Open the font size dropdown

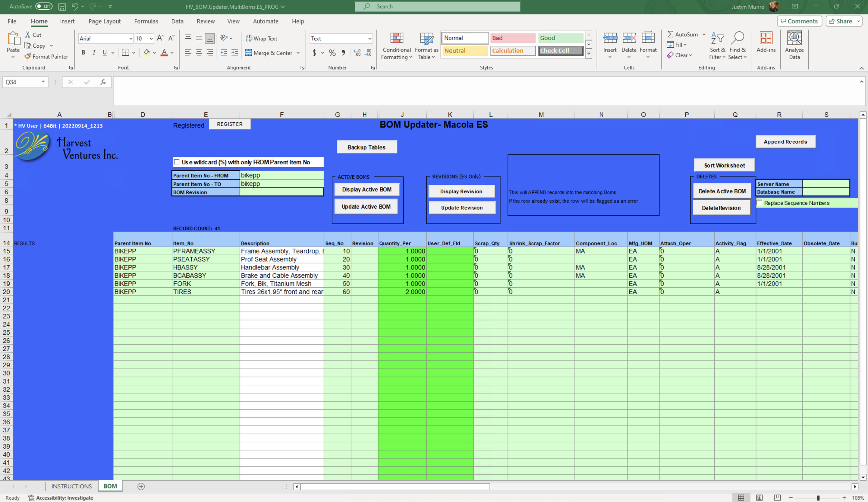pyautogui.click(x=151, y=39)
